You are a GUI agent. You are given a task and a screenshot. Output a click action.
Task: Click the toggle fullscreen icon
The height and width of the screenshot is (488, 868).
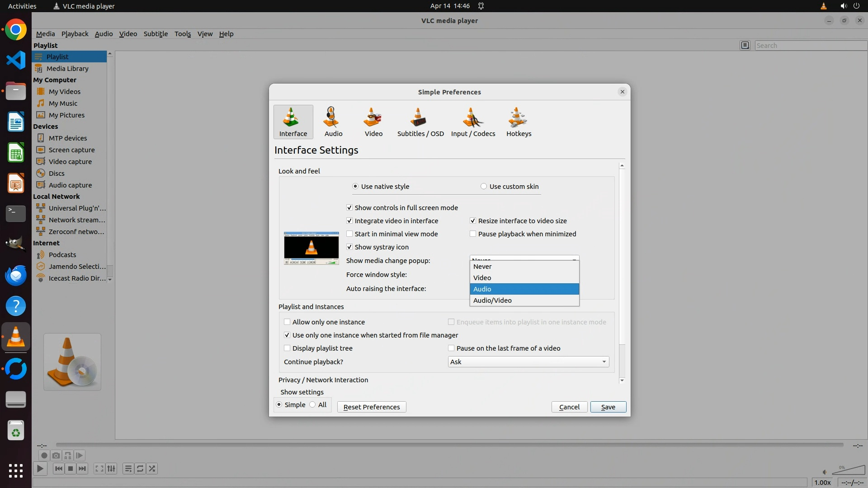[99, 469]
